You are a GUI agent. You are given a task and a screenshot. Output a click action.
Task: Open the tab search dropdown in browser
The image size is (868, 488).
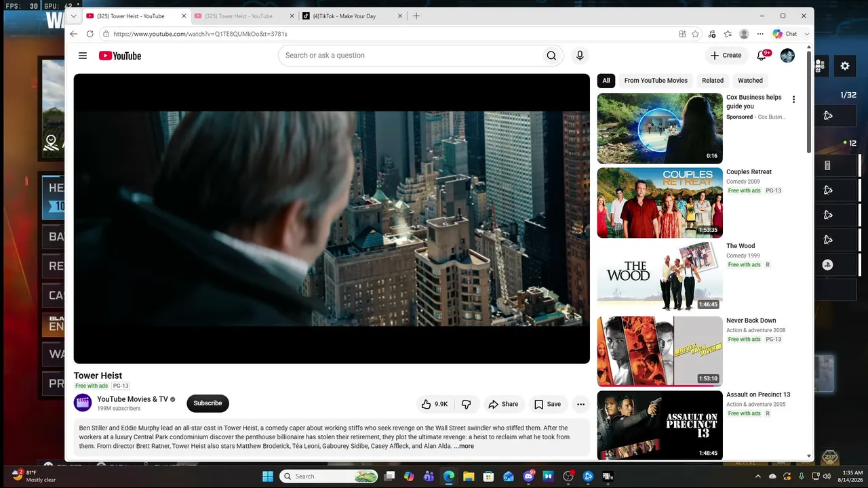73,16
